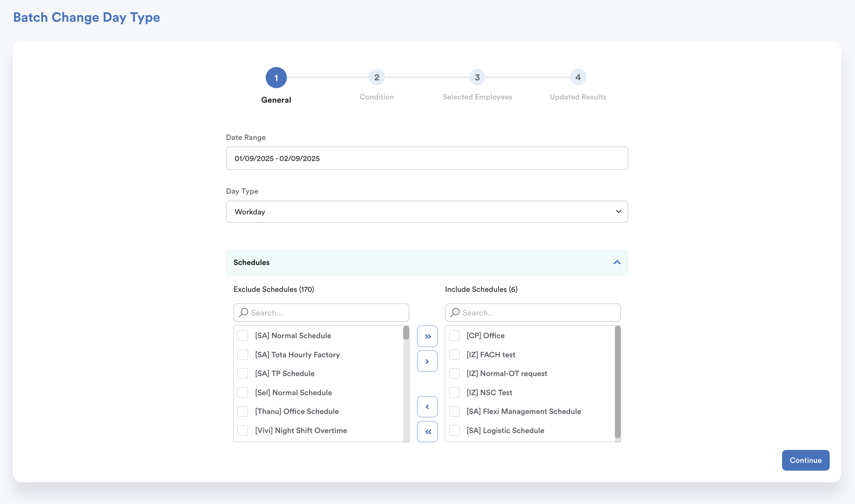This screenshot has width=855, height=504.
Task: Jump to step 3 Selected Employees
Action: [x=477, y=77]
